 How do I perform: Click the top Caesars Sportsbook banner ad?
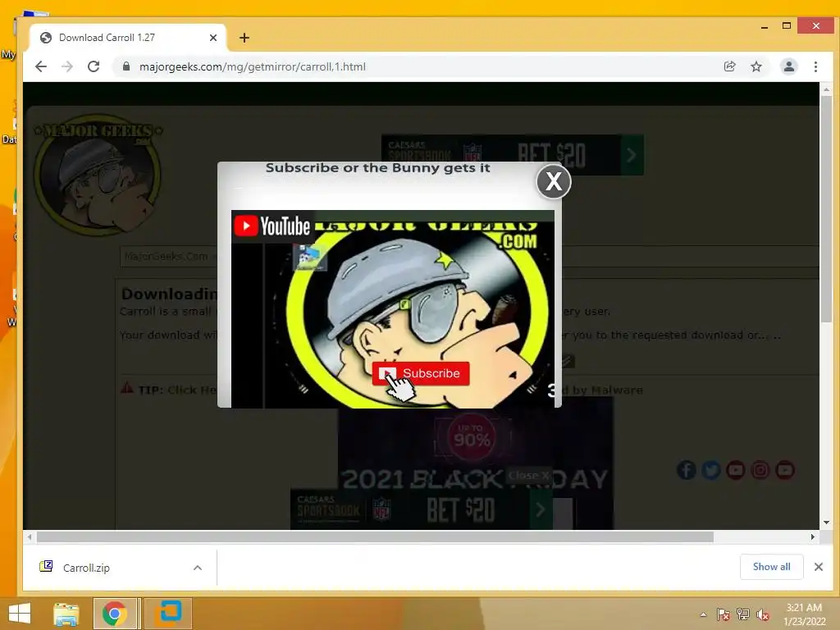click(512, 155)
